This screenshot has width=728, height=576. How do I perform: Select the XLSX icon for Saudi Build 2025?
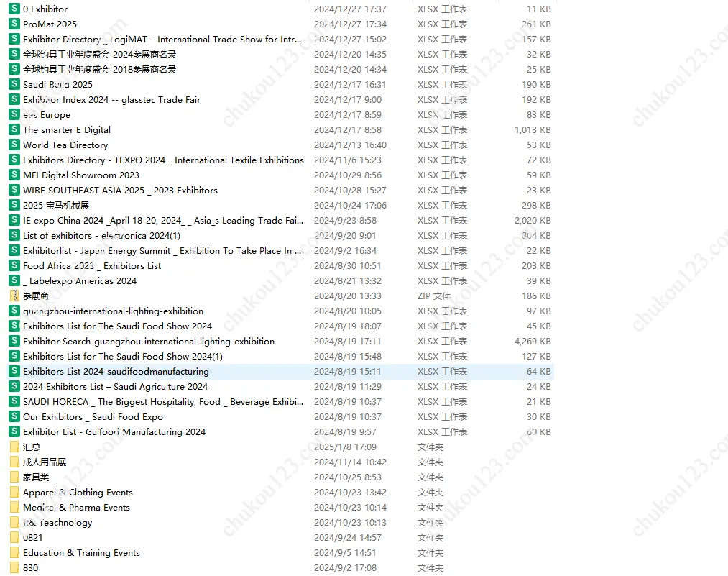tap(14, 85)
